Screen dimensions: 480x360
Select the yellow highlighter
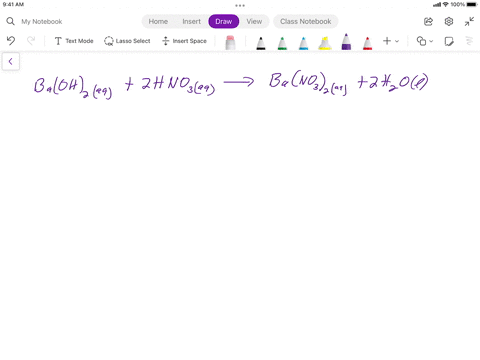[325, 43]
